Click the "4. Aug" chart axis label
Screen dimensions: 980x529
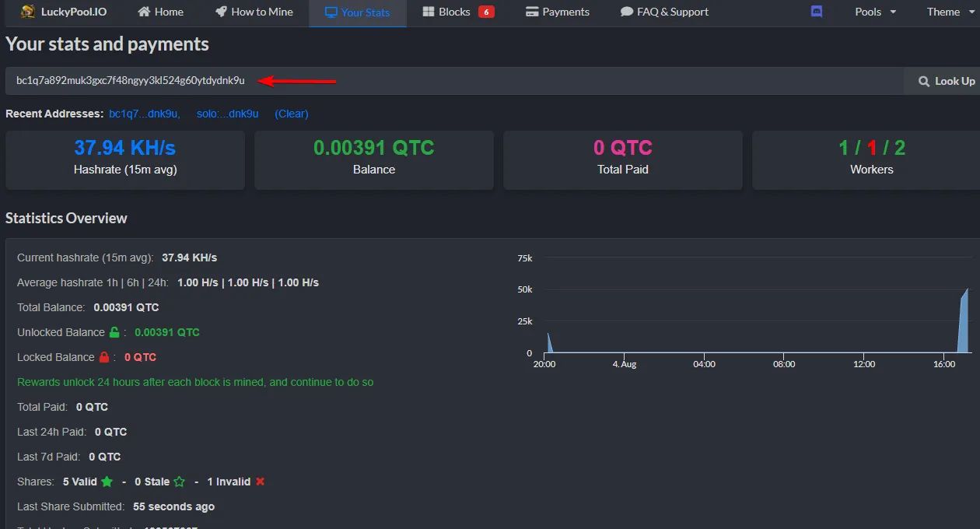[x=625, y=364]
